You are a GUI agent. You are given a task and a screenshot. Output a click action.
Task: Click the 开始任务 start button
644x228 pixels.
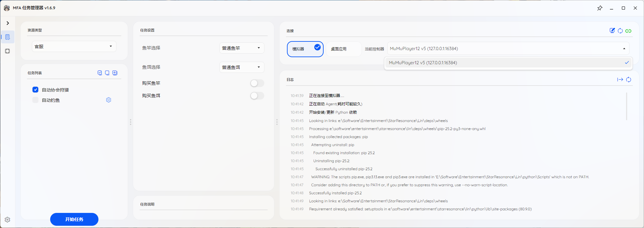pos(74,219)
